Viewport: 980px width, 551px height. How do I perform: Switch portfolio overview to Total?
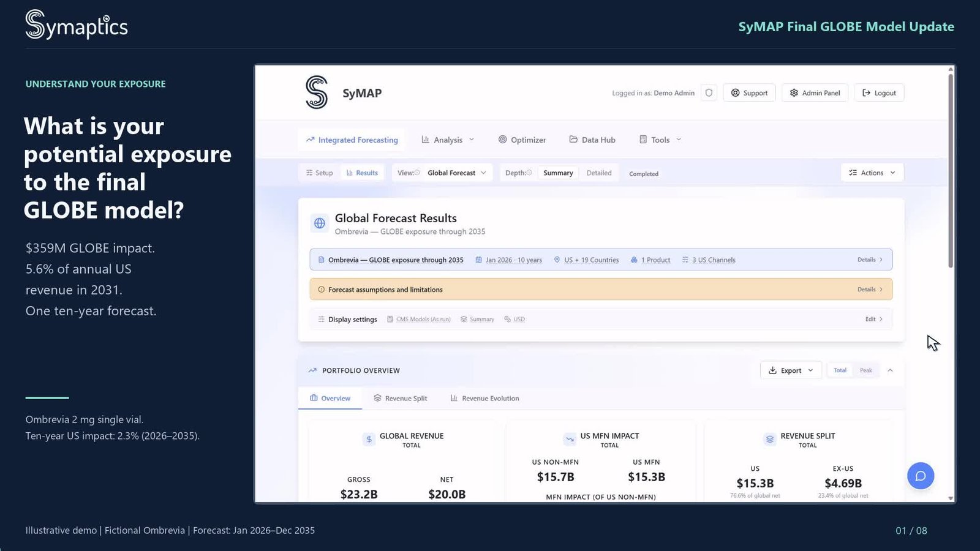[840, 370]
